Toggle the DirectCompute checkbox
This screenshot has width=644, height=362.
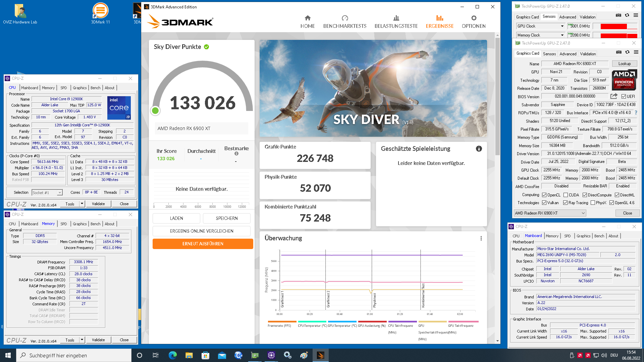point(585,195)
